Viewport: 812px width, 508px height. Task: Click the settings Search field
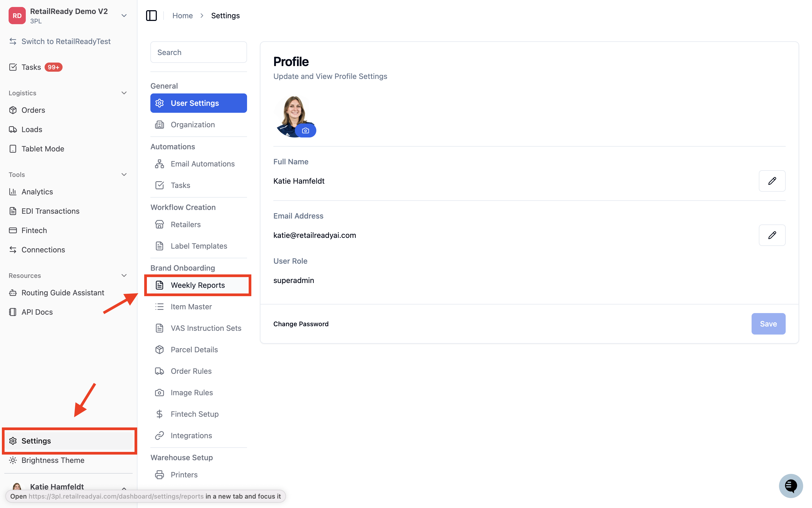[198, 52]
